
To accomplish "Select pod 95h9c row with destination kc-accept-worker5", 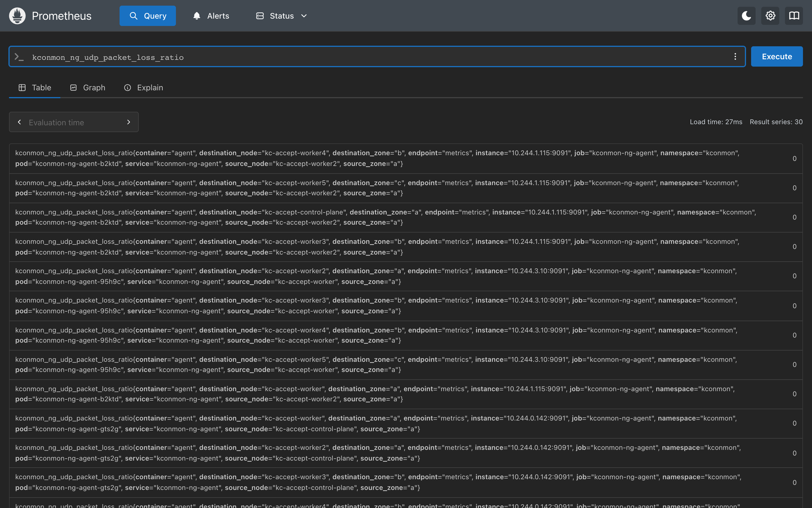I will [406, 365].
